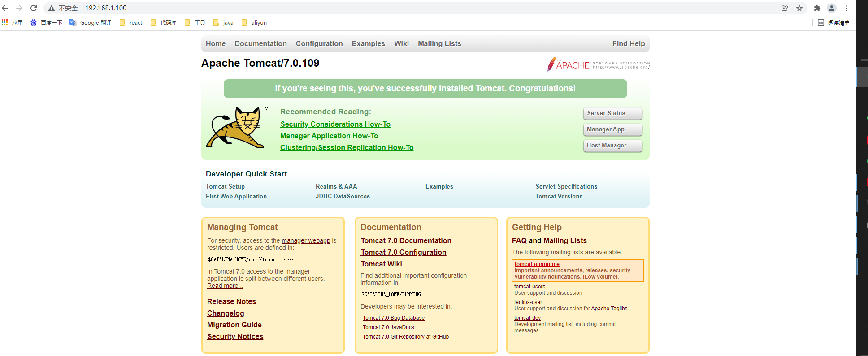The width and height of the screenshot is (868, 356).
Task: Open the Servlet Specifications link
Action: 566,186
